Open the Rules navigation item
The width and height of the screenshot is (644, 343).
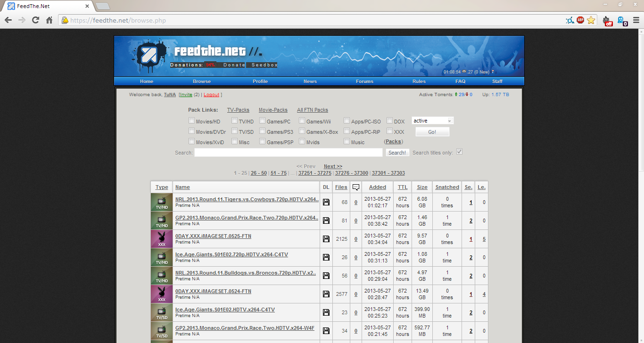tap(419, 82)
